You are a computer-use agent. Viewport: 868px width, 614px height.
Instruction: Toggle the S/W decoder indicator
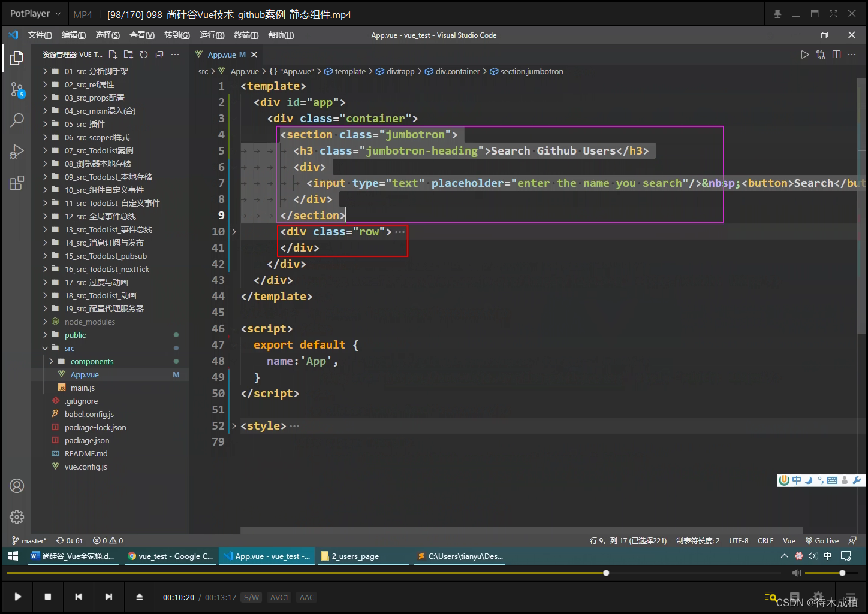tap(252, 597)
